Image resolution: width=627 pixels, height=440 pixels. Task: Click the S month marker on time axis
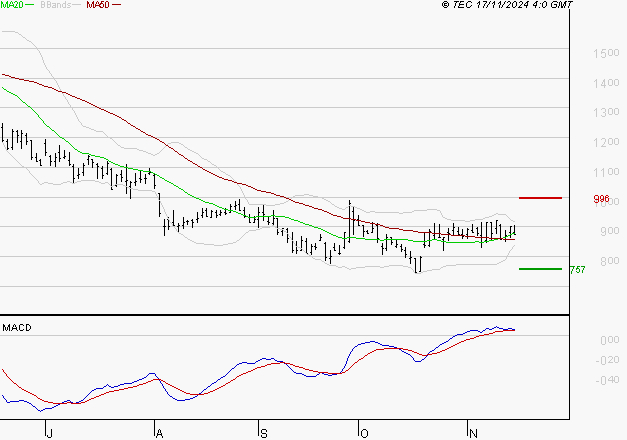pos(264,433)
